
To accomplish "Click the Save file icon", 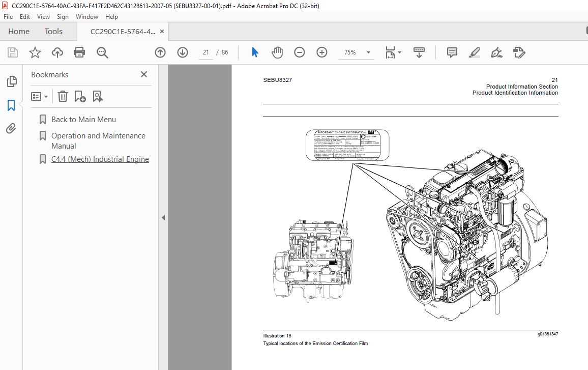I will pos(13,52).
